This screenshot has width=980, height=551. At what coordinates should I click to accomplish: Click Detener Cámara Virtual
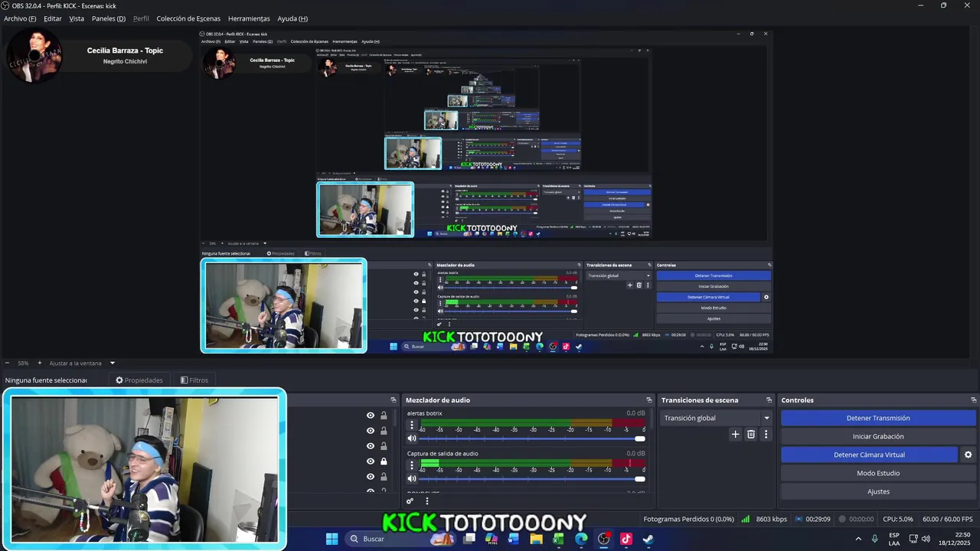coord(869,455)
